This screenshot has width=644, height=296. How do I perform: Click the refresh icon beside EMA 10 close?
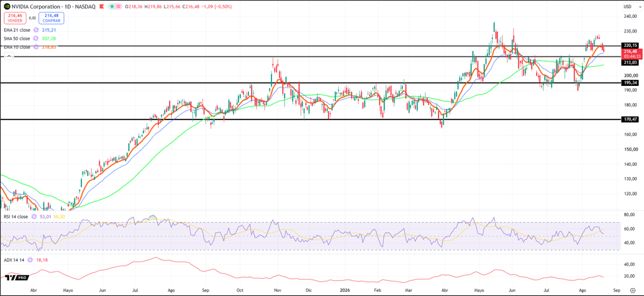coord(36,48)
